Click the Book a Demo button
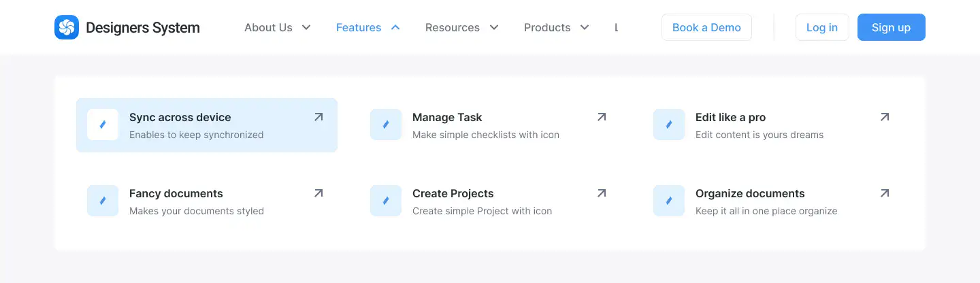Viewport: 980px width, 283px height. pos(706,27)
